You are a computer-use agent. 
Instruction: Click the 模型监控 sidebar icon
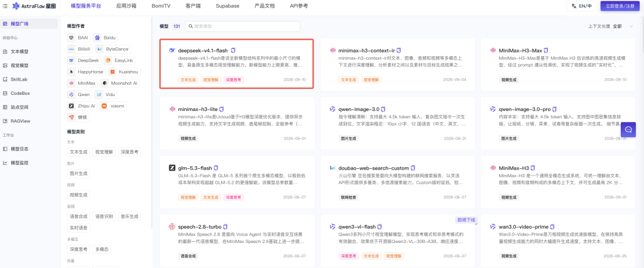5,163
